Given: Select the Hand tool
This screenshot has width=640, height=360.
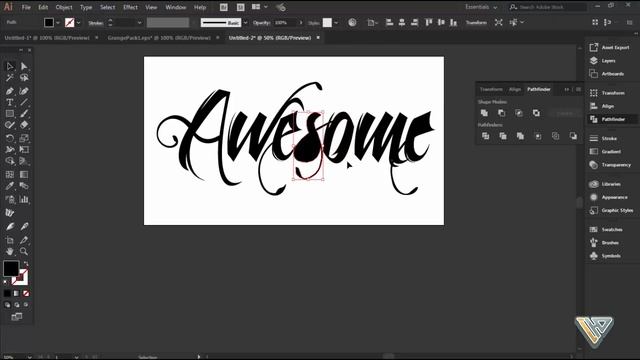Looking at the screenshot, I should pos(10,251).
